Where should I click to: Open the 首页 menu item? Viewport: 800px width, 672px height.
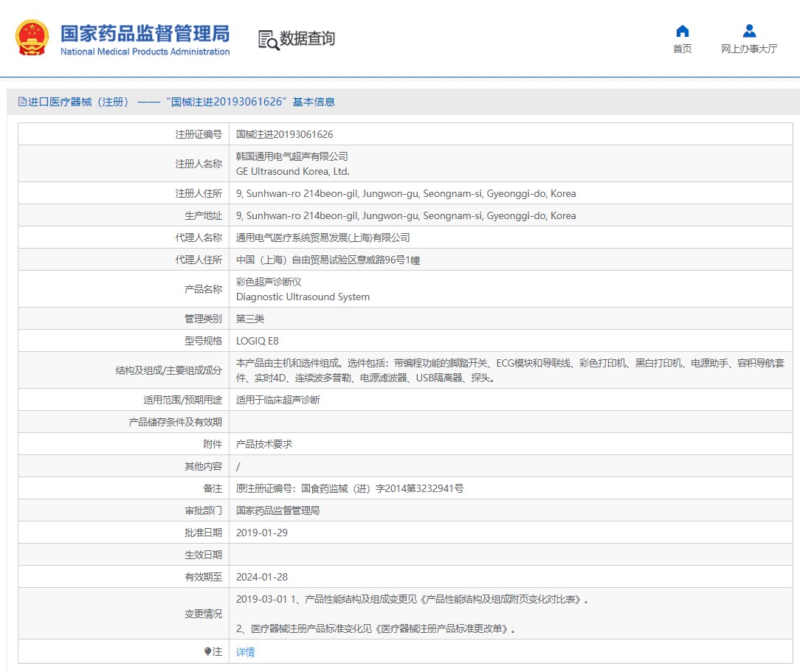point(683,49)
